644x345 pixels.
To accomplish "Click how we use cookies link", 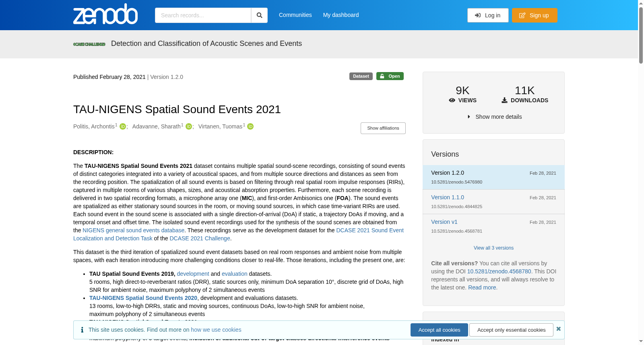I will pyautogui.click(x=216, y=330).
